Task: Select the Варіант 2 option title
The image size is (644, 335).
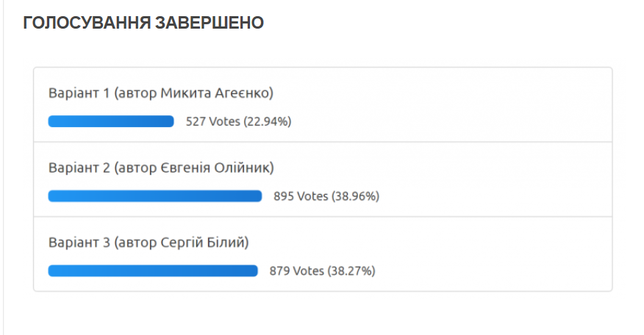Action: [x=79, y=168]
